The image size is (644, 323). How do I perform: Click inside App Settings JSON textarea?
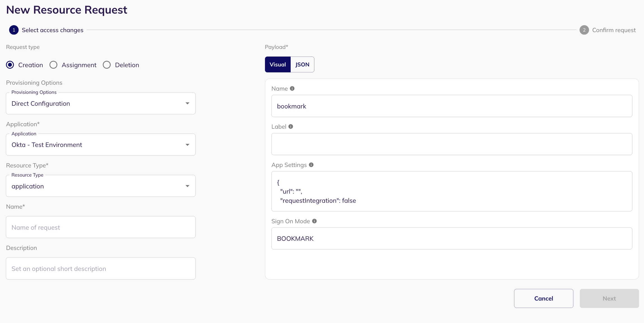click(451, 191)
